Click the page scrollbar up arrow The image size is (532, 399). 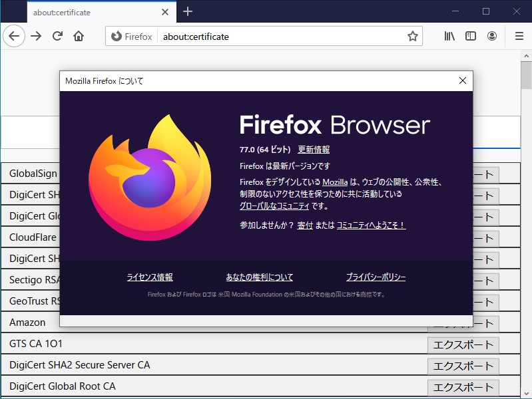click(526, 56)
